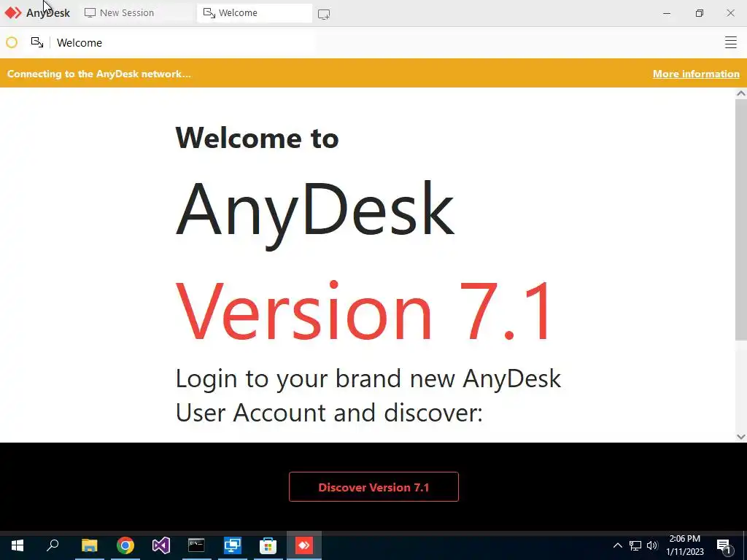Viewport: 747px width, 560px height.
Task: Click AnyDesk icon in taskbar
Action: 304,545
